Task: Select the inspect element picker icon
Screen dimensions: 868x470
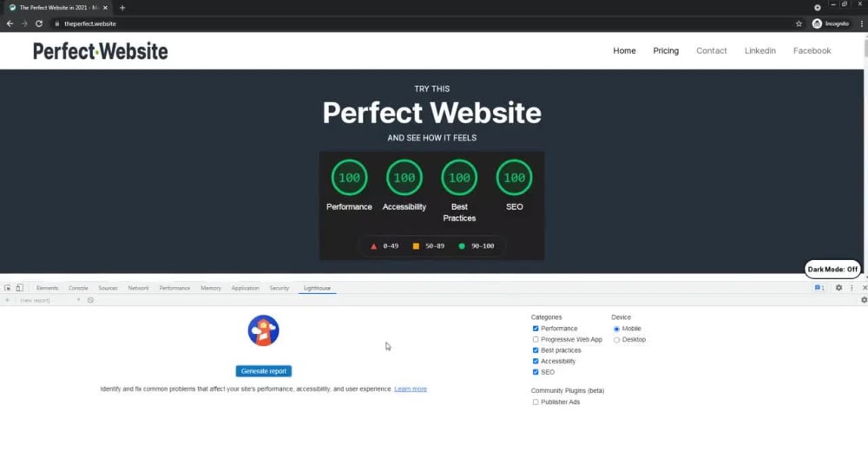Action: (x=7, y=288)
